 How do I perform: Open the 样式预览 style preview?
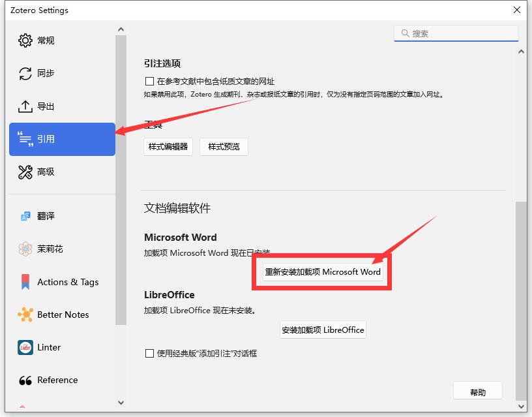pyautogui.click(x=224, y=146)
